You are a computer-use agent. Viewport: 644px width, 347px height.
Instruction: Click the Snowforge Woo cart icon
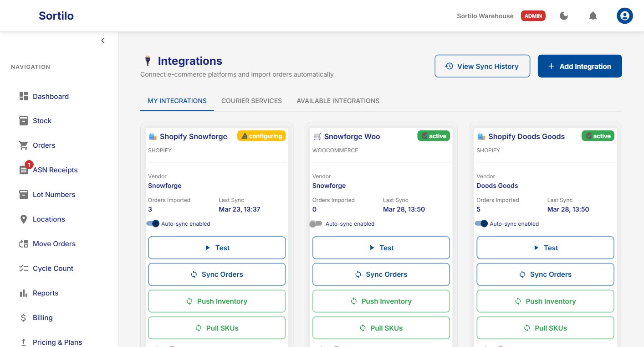click(x=317, y=136)
